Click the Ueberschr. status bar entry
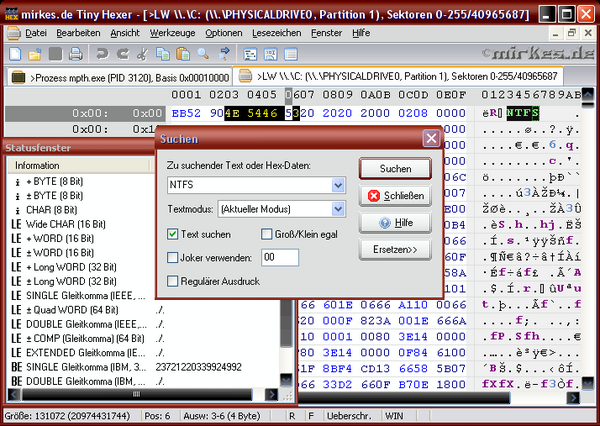This screenshot has height=426, width=600. click(349, 416)
